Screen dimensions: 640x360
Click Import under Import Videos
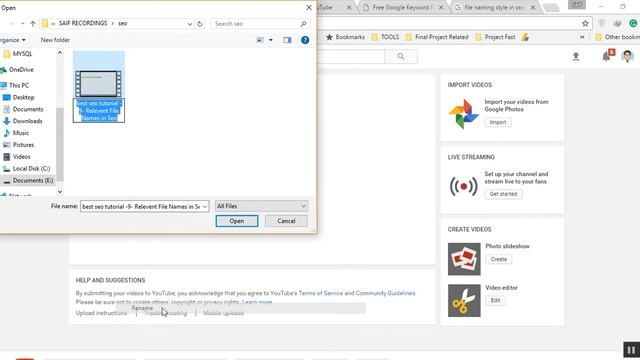point(498,122)
